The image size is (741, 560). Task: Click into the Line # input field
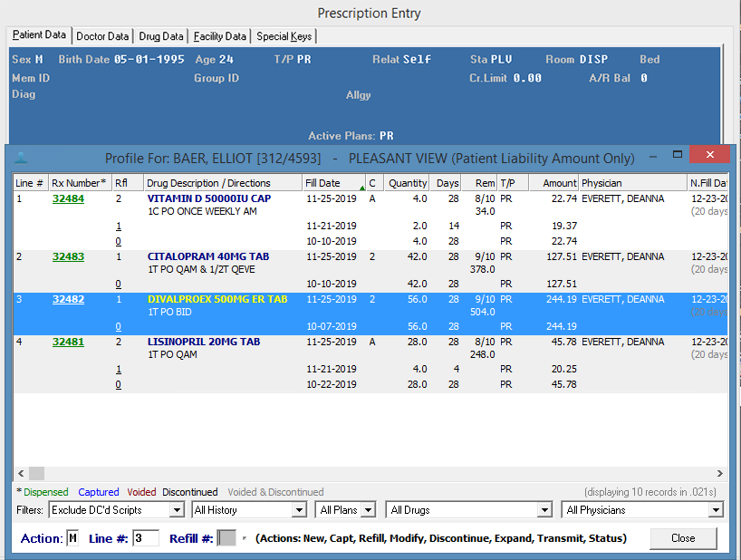pos(145,538)
